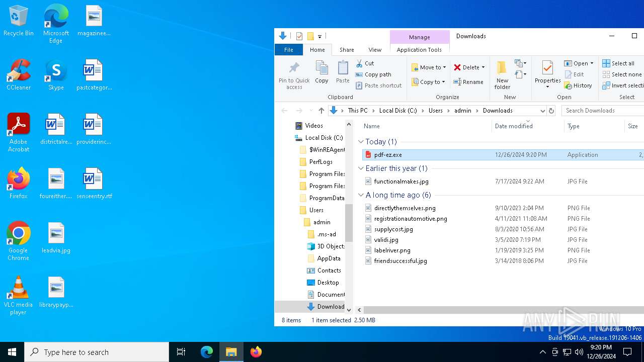The image size is (644, 362).
Task: Click Edit in Open group
Action: point(574,74)
